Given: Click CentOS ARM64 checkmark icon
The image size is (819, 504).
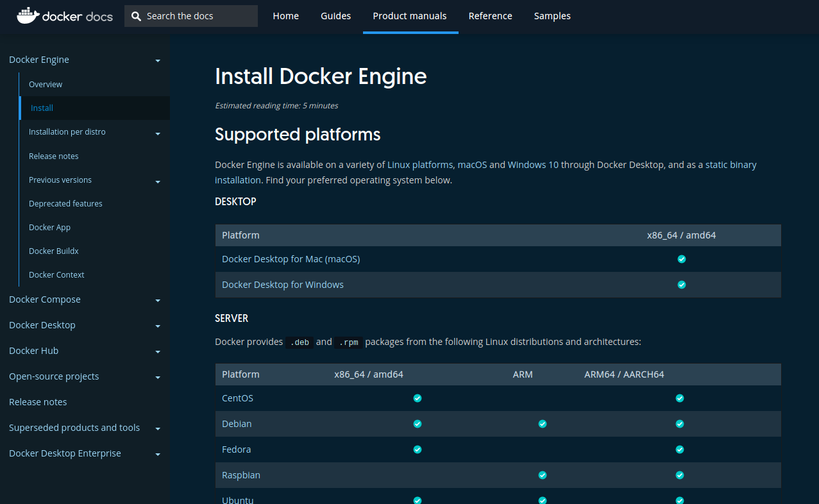Looking at the screenshot, I should tap(680, 398).
